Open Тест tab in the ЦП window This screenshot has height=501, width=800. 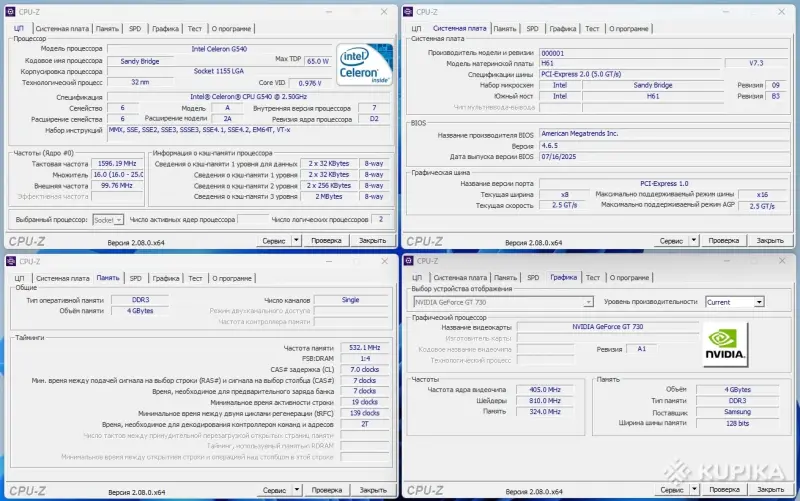[x=195, y=29]
